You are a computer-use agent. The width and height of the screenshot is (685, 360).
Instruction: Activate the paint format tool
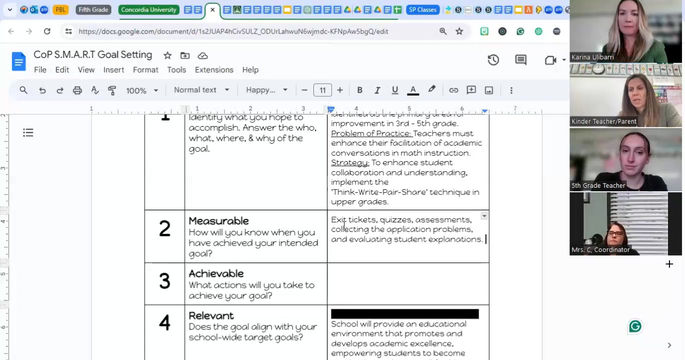pyautogui.click(x=112, y=90)
